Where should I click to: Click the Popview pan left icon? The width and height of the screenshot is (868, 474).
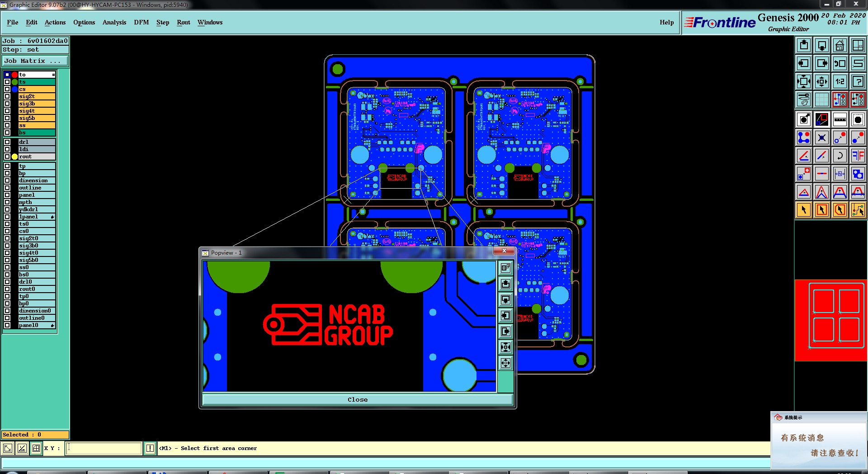[x=505, y=315]
